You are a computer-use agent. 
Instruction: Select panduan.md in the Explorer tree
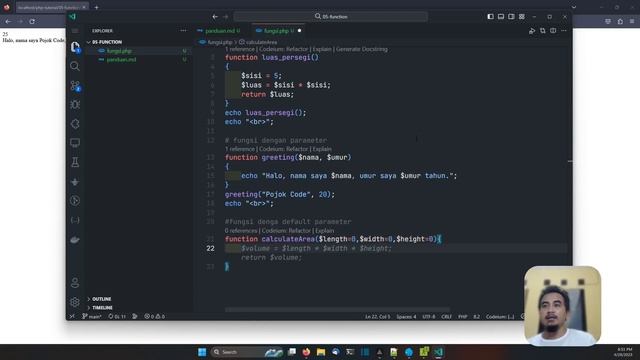[121, 60]
